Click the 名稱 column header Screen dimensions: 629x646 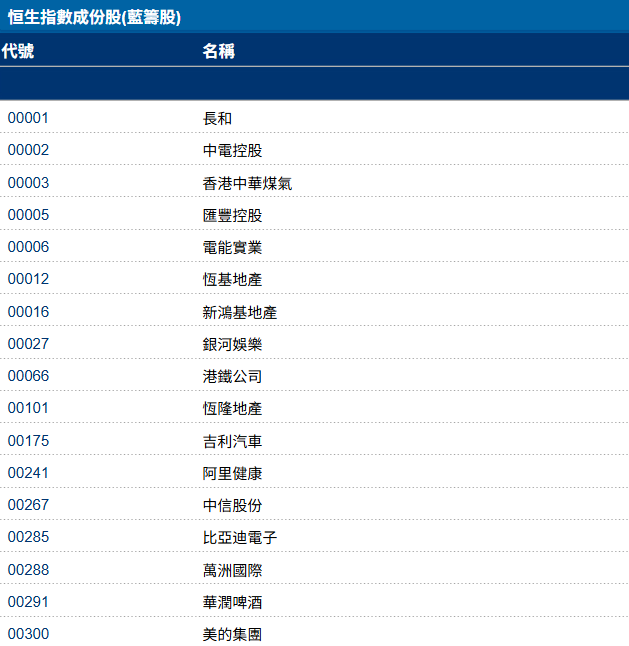pyautogui.click(x=218, y=51)
